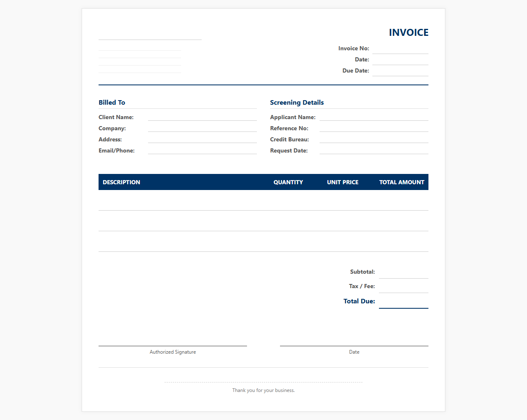Click the TOTAL AMOUNT column header

tap(402, 182)
